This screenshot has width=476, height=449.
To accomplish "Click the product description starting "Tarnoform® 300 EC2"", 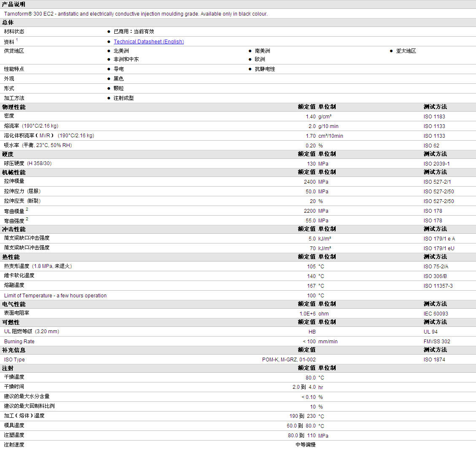I will 136,14.
